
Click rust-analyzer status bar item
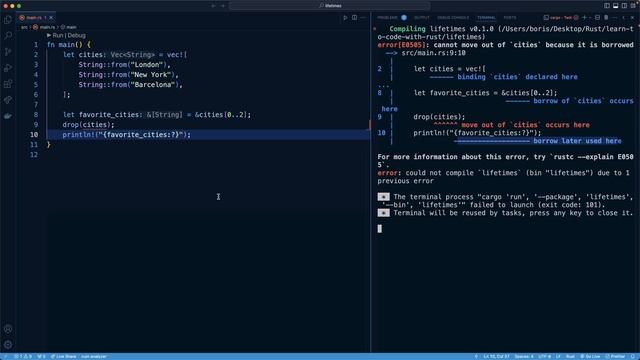(x=94, y=356)
